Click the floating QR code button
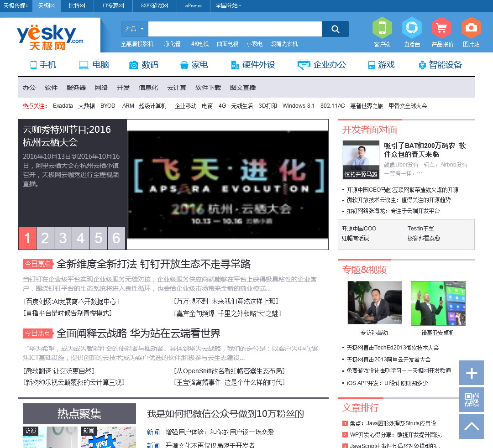 pyautogui.click(x=471, y=400)
